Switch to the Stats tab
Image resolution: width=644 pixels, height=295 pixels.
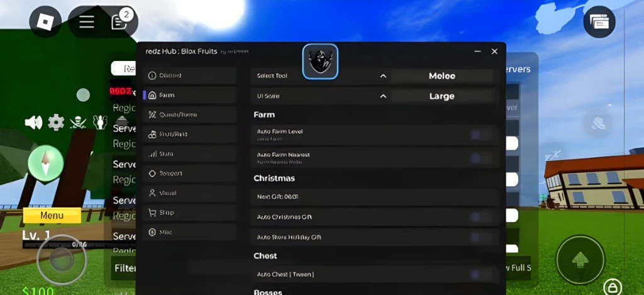pyautogui.click(x=190, y=153)
